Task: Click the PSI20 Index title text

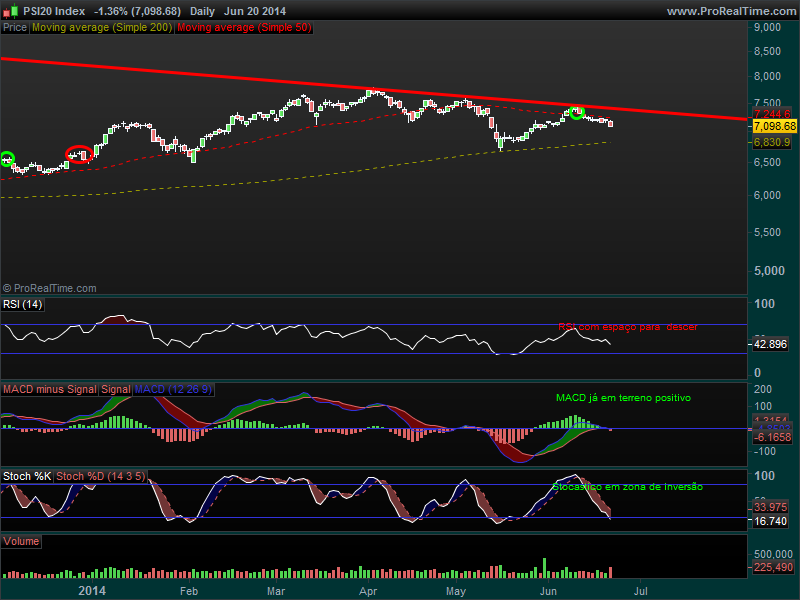Action: pyautogui.click(x=54, y=11)
